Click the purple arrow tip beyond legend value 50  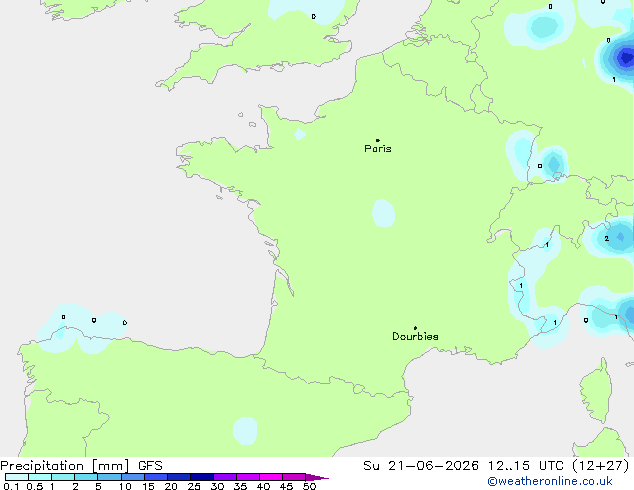click(x=317, y=477)
